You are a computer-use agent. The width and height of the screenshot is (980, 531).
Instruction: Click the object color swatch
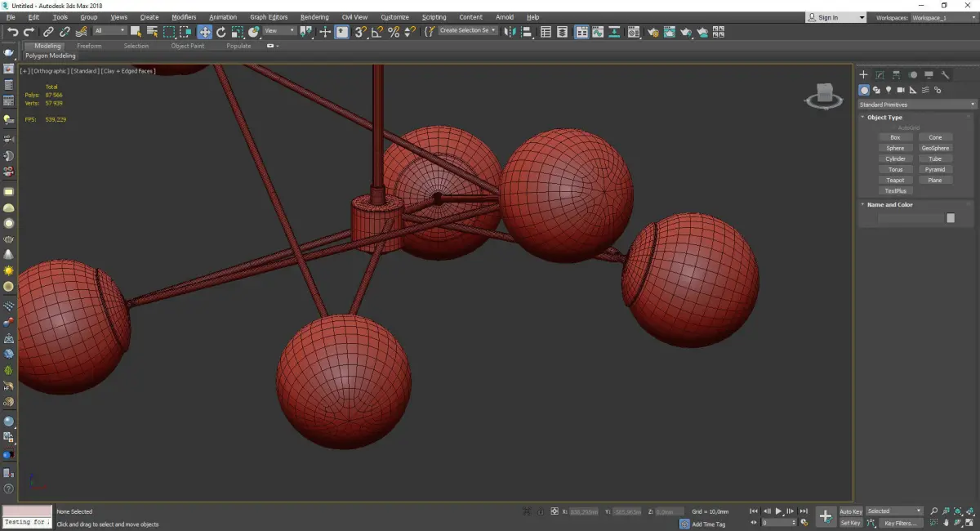tap(951, 218)
